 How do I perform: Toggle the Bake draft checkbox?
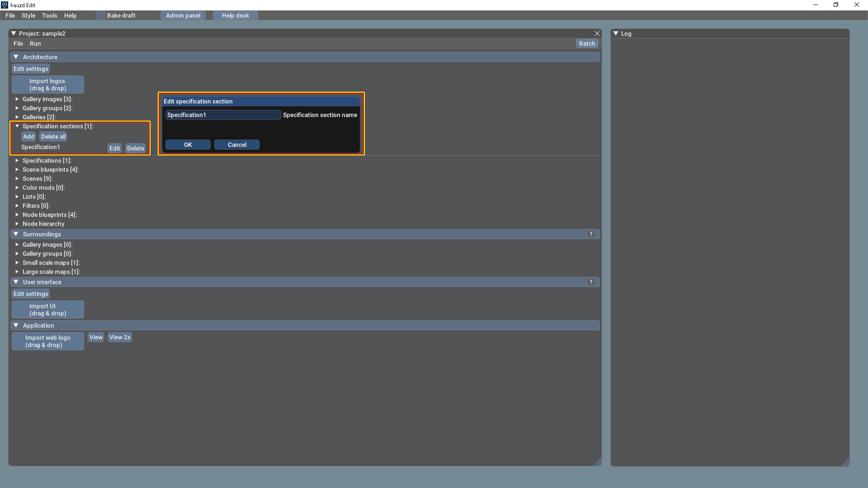point(101,15)
